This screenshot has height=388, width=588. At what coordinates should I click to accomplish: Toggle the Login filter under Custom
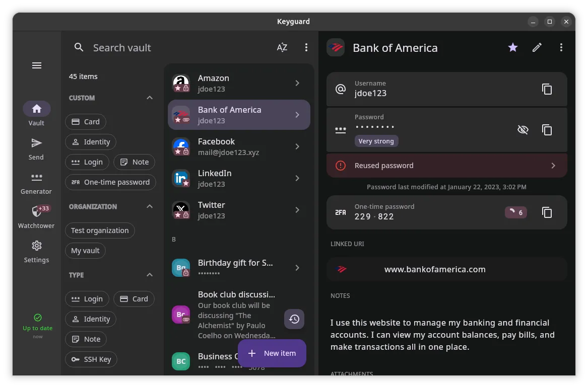pos(87,162)
